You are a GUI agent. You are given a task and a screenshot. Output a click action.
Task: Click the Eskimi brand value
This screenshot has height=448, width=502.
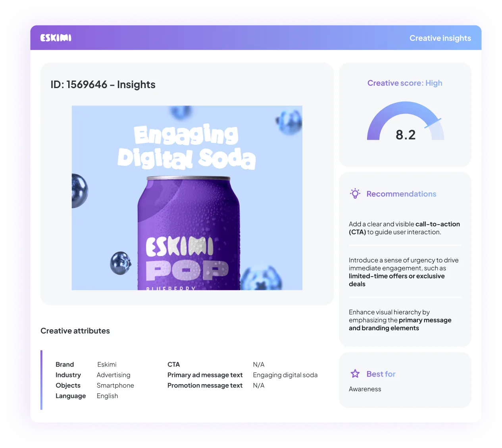[107, 364]
